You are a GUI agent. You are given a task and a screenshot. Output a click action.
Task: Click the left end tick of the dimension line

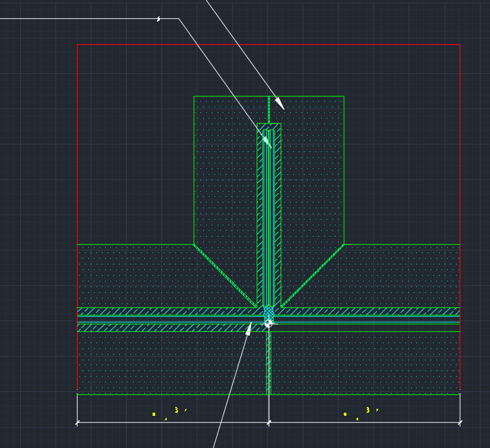click(77, 423)
